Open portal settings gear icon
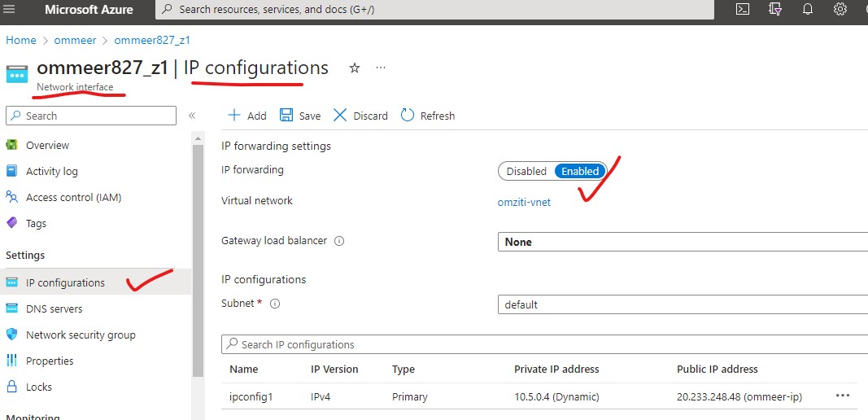Screen dimensions: 868x420 click(840, 10)
